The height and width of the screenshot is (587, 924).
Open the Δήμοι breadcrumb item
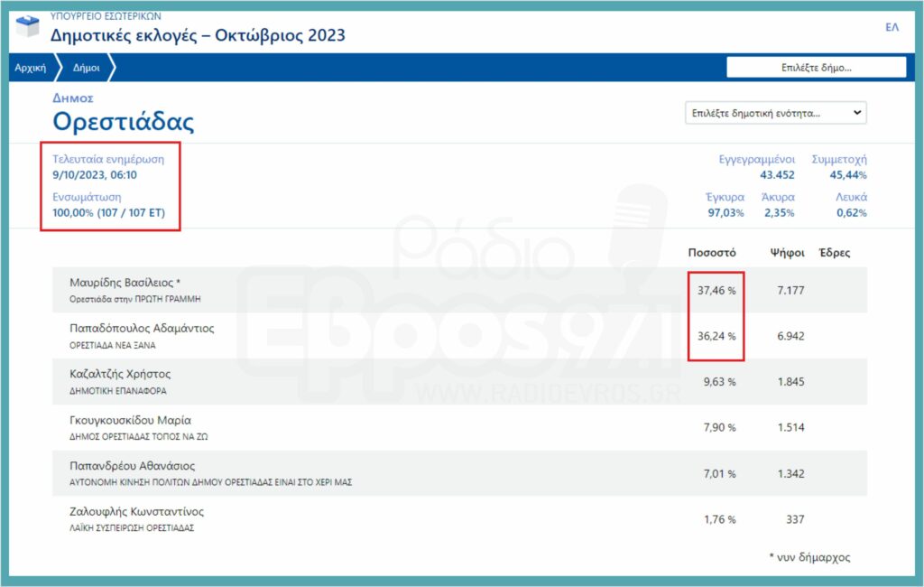point(87,68)
